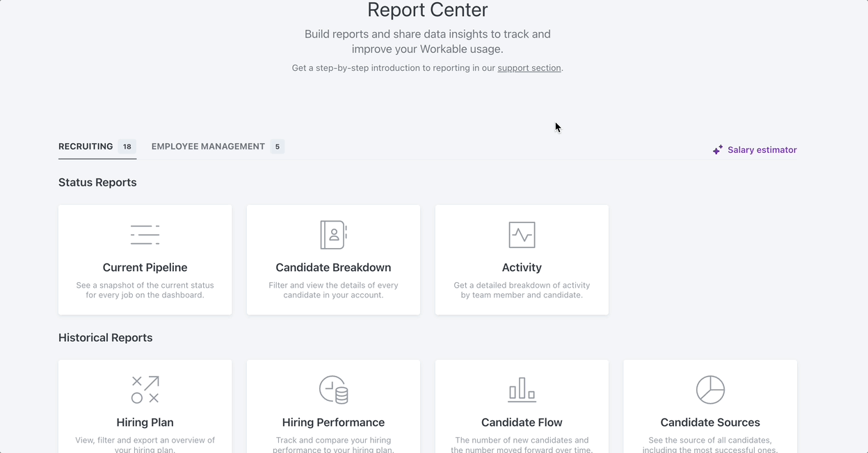Click the Current Pipeline list icon
The height and width of the screenshot is (453, 868).
coord(145,235)
